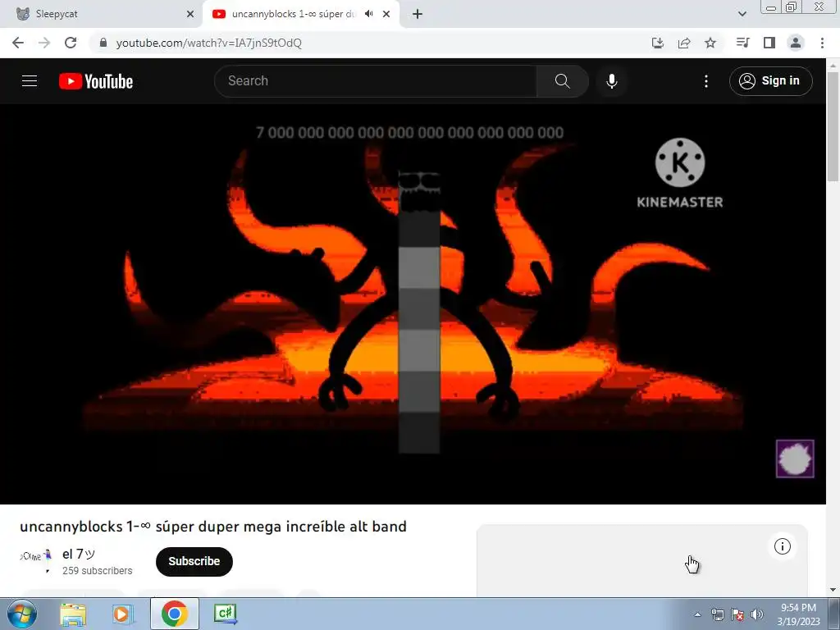This screenshot has height=630, width=840.
Task: Open Chrome three-dot menu
Action: pyautogui.click(x=822, y=43)
